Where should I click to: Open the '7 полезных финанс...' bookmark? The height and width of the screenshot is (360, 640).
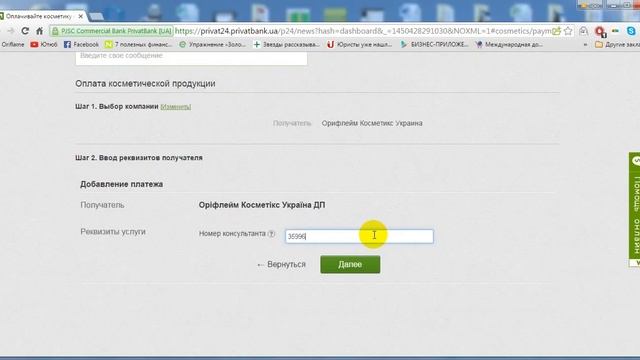(138, 44)
